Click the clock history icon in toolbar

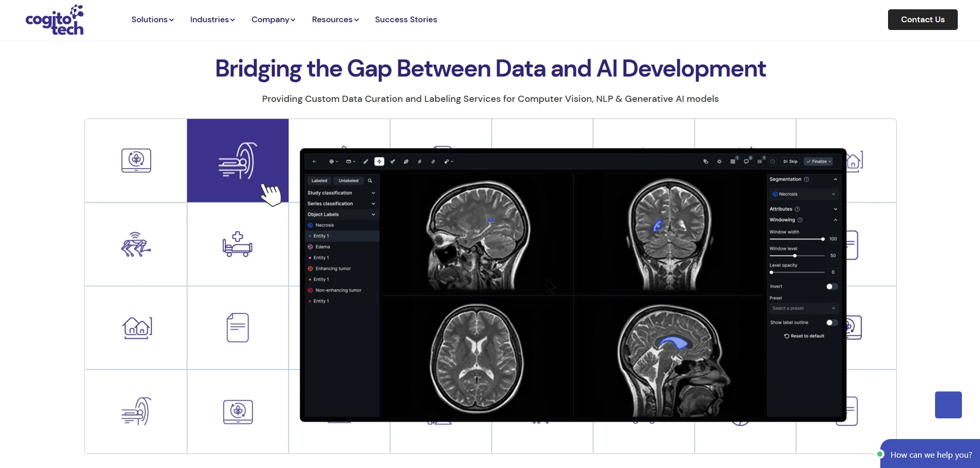point(773,161)
